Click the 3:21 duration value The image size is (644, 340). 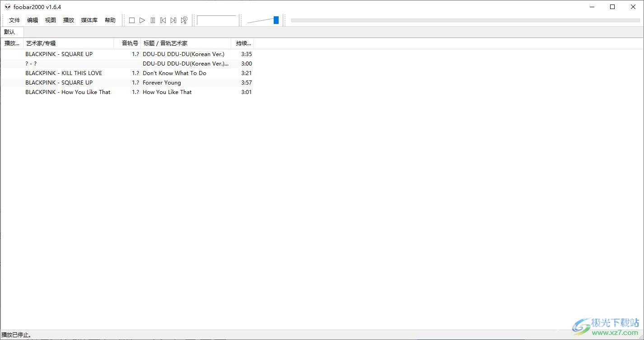point(247,73)
